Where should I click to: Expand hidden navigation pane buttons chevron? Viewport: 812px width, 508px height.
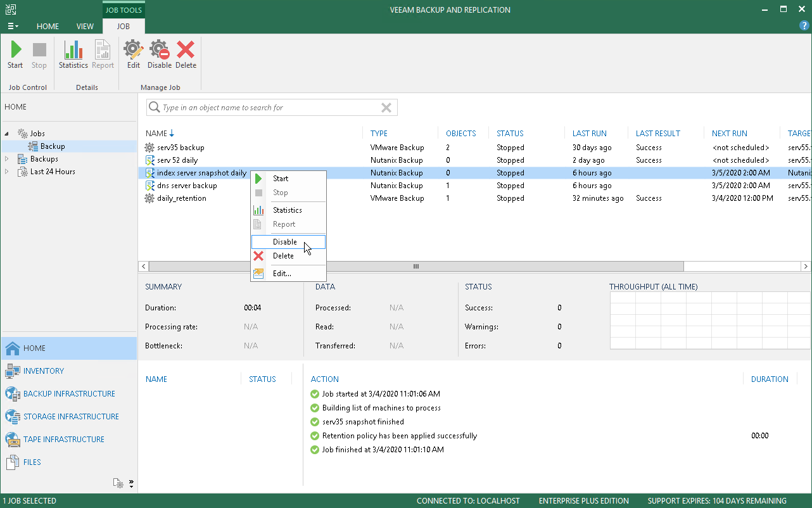[x=131, y=483]
